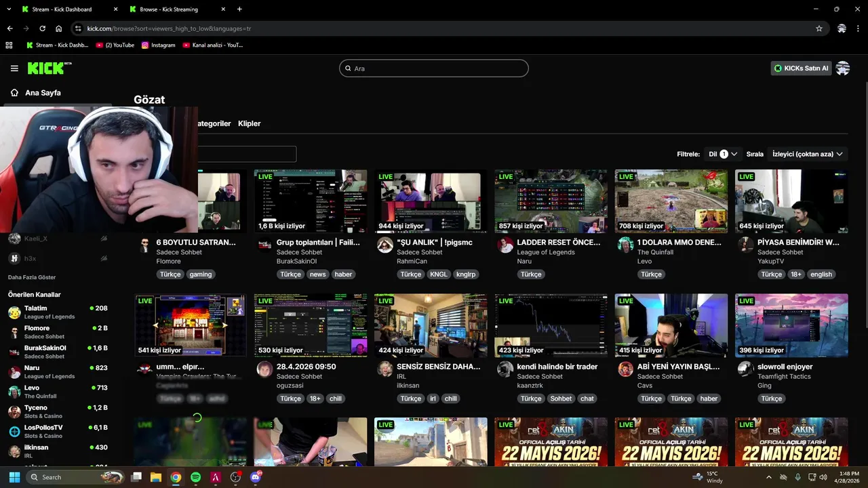Open the tab search chevron

(x=9, y=9)
